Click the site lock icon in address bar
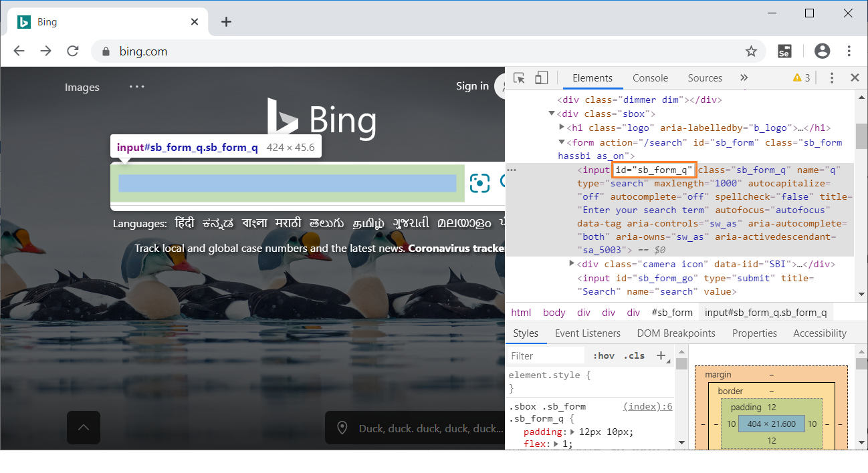The width and height of the screenshot is (868, 473). 105,51
